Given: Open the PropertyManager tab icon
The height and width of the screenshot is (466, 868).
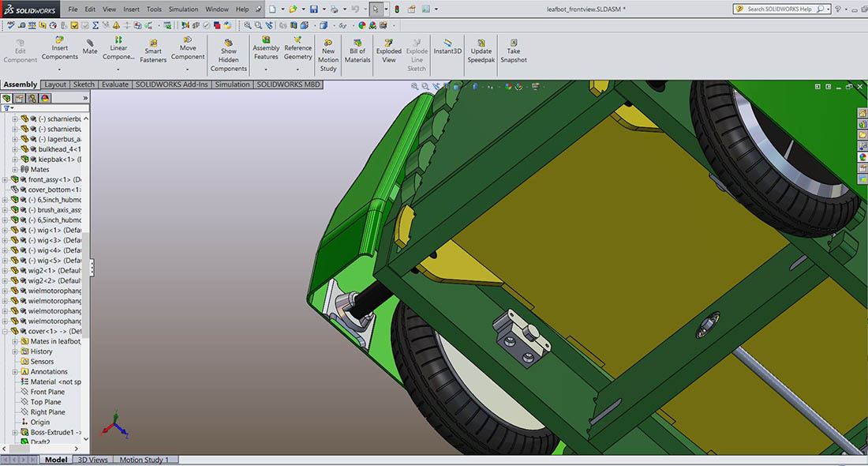Looking at the screenshot, I should [x=20, y=98].
